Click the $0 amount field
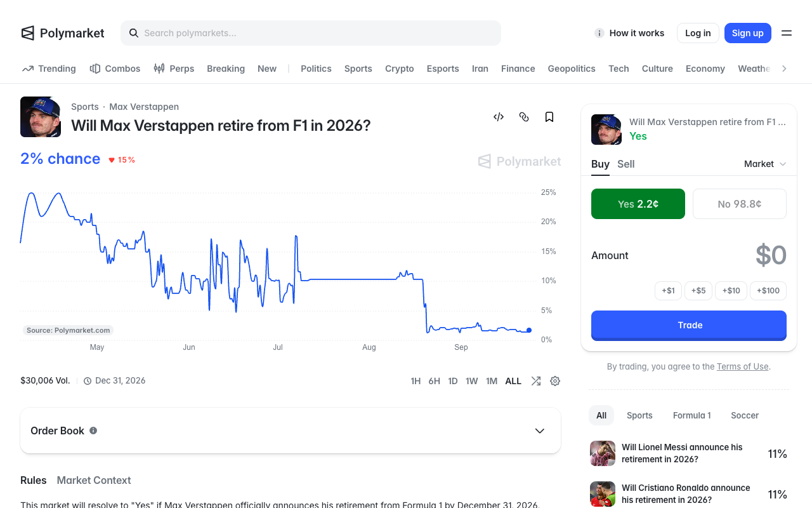Image resolution: width=812 pixels, height=508 pixels. (771, 255)
